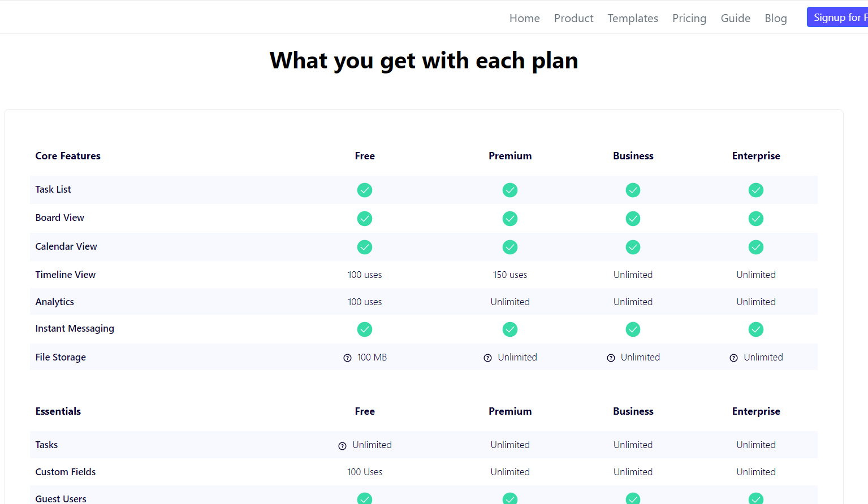
Task: Navigate to the Guide page
Action: coord(735,18)
